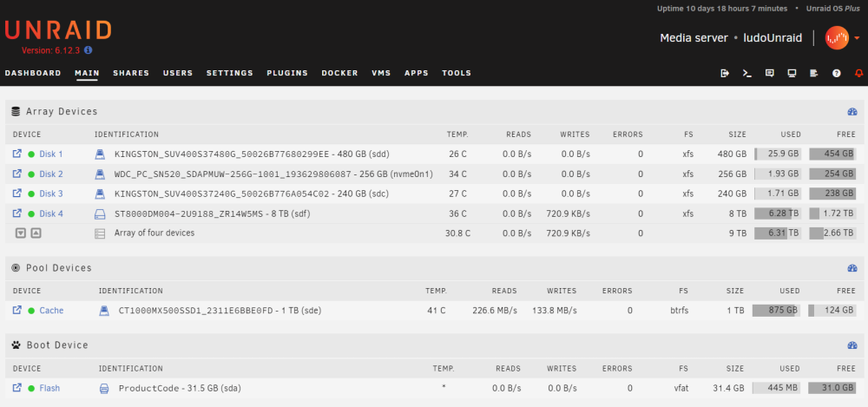Open Disk 1 browse icon
The height and width of the screenshot is (407, 868).
(x=17, y=154)
